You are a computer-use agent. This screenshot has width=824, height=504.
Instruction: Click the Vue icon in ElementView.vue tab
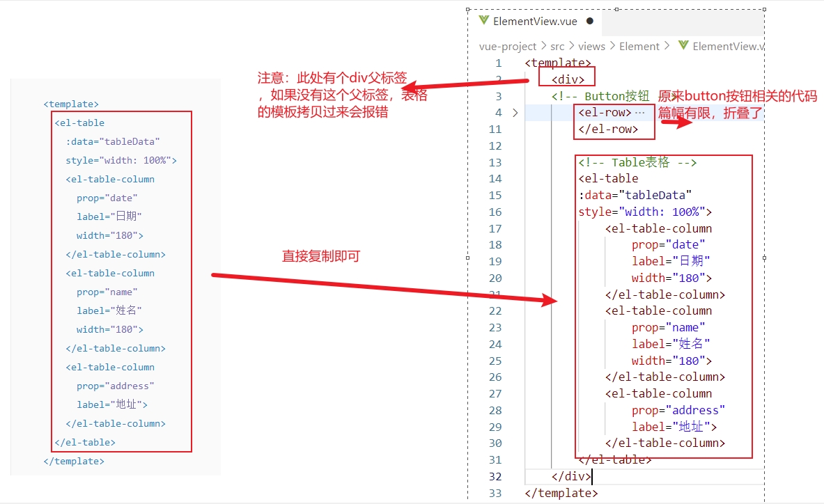click(483, 21)
